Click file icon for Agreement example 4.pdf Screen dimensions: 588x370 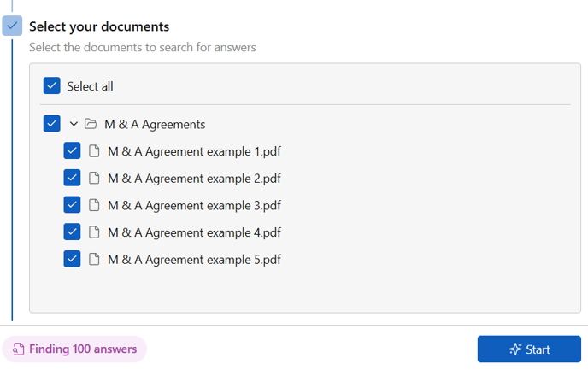[94, 232]
